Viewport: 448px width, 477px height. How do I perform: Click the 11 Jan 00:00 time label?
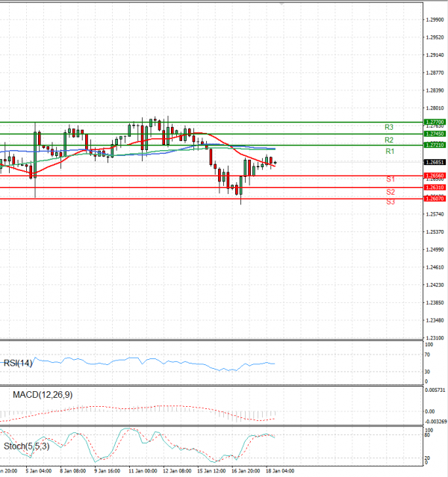(143, 471)
